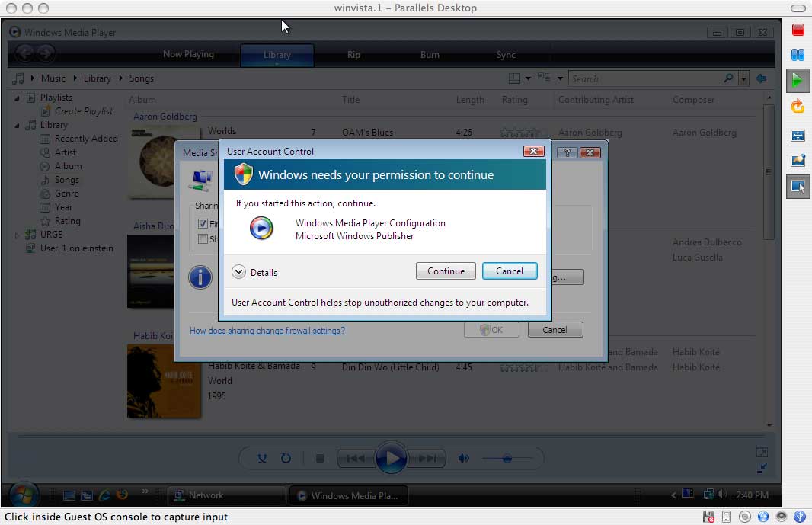Click the help question mark on Media Sharing dialog

click(567, 152)
